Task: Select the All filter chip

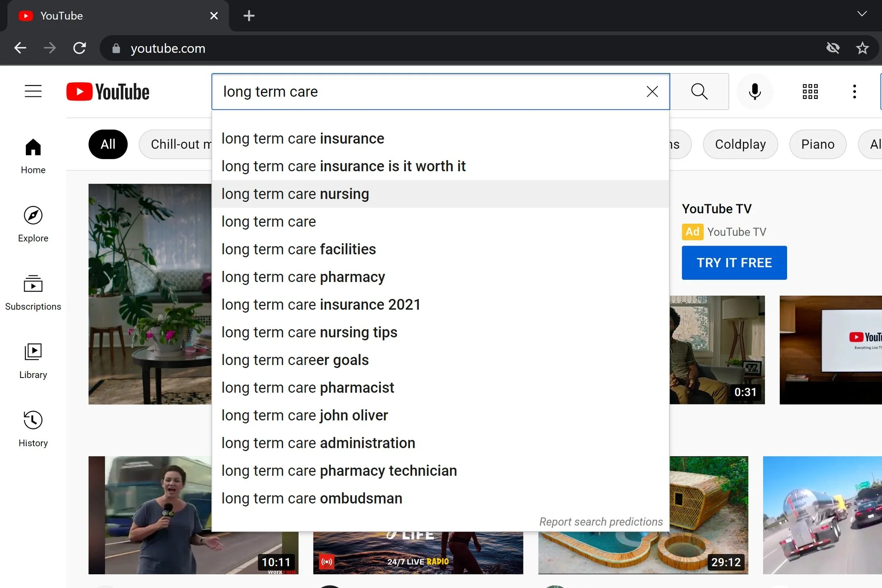Action: pyautogui.click(x=108, y=144)
